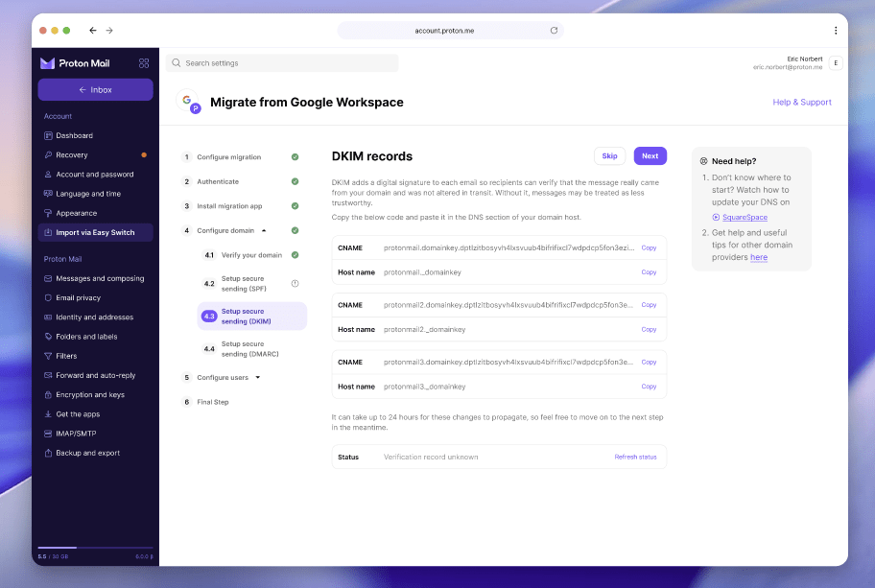Screen dimensions: 875x588
Task: Copy host name protonmail3._domainkey
Action: [649, 387]
